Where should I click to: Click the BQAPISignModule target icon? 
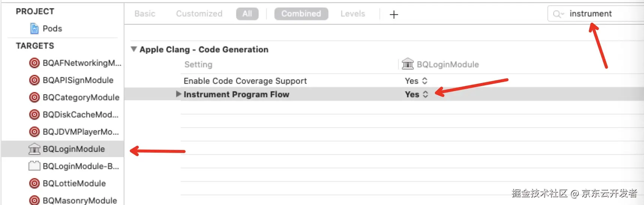(x=34, y=80)
